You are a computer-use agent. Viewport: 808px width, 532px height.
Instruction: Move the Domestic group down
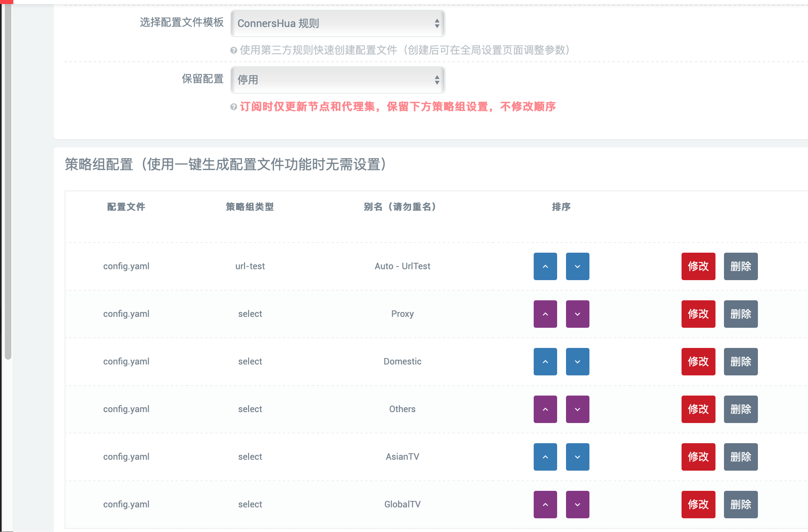point(577,362)
